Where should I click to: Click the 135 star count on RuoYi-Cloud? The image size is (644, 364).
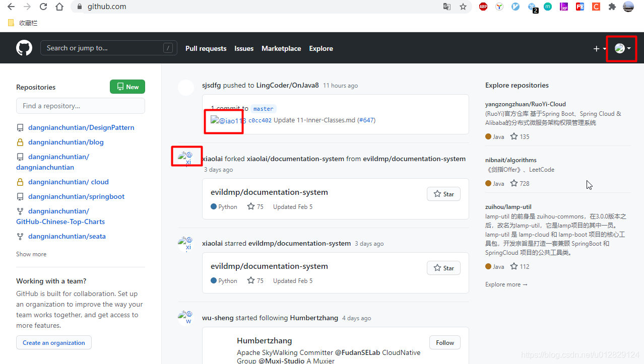tap(520, 137)
